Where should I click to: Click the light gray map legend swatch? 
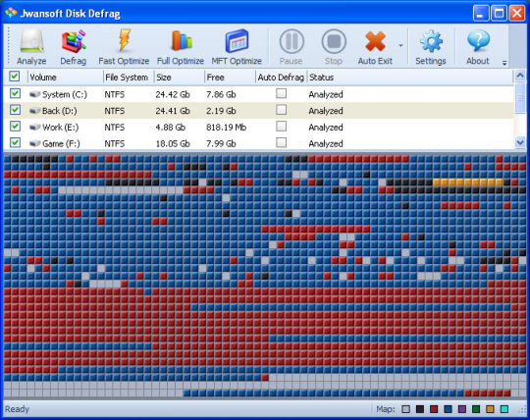[x=405, y=409]
